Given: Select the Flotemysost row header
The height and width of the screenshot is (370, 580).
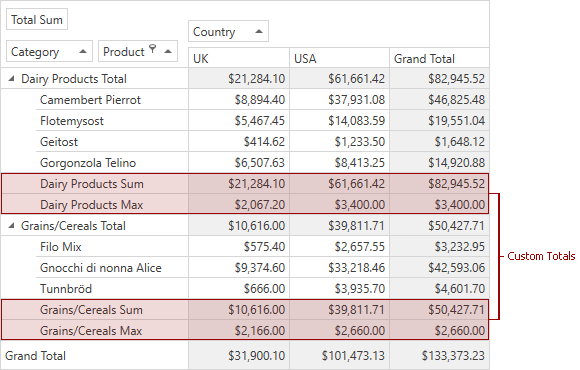Looking at the screenshot, I should (x=112, y=121).
